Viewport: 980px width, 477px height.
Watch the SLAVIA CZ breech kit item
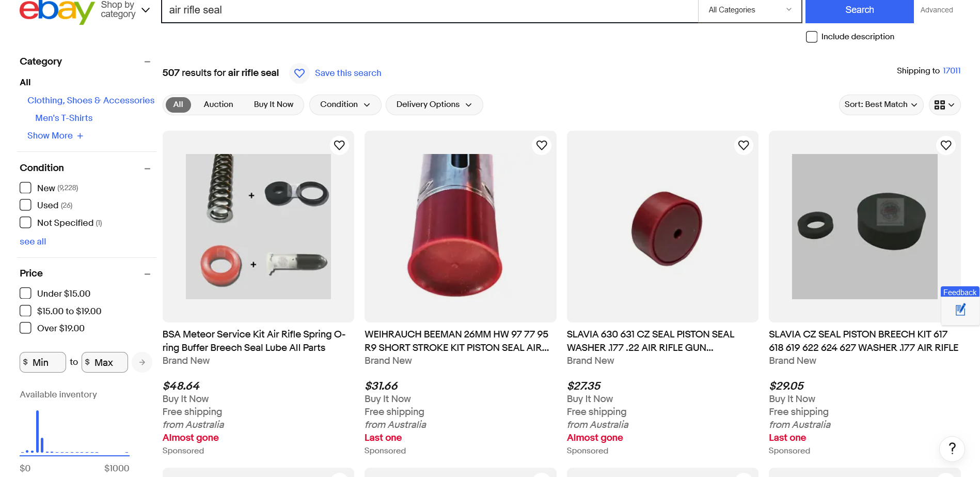pos(946,145)
